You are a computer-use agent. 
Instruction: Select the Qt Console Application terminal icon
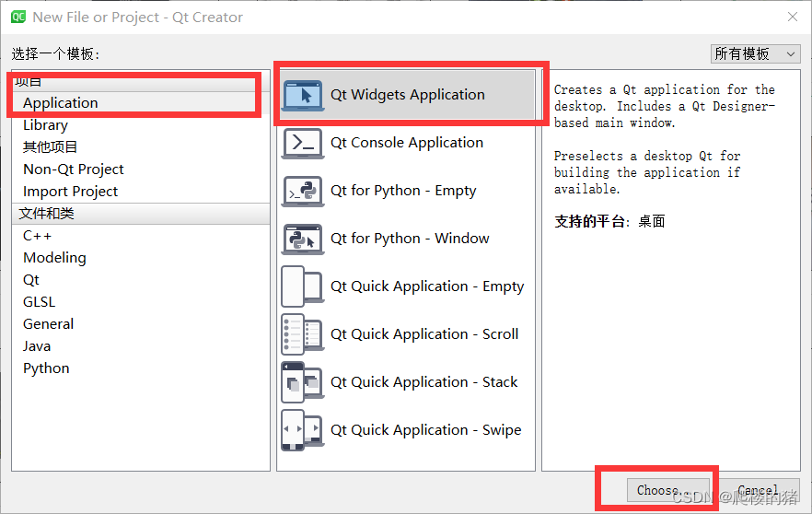303,143
